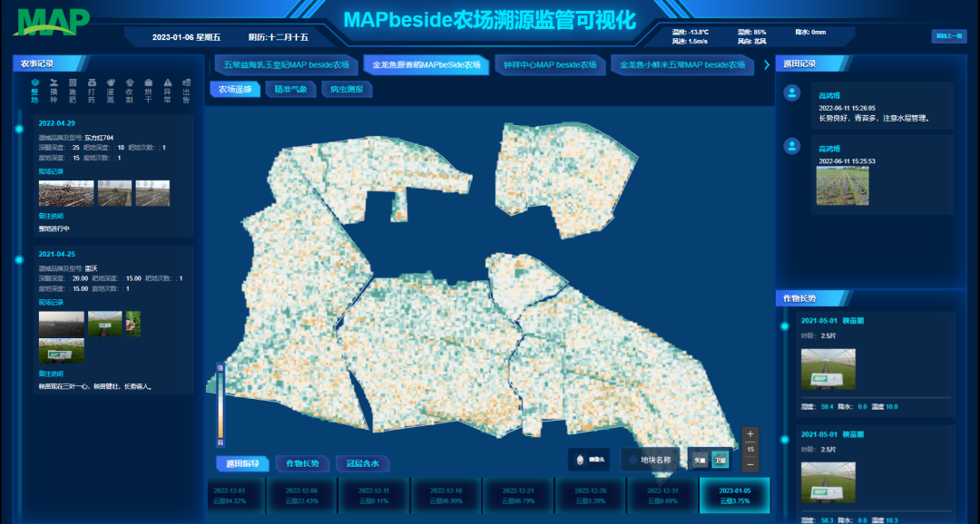Screen dimensions: 980x524
Task: Zoom out the map with minus button
Action: point(750,464)
